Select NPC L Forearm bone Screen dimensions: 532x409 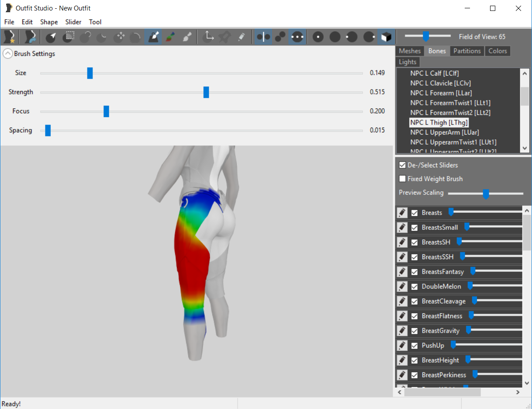(441, 93)
